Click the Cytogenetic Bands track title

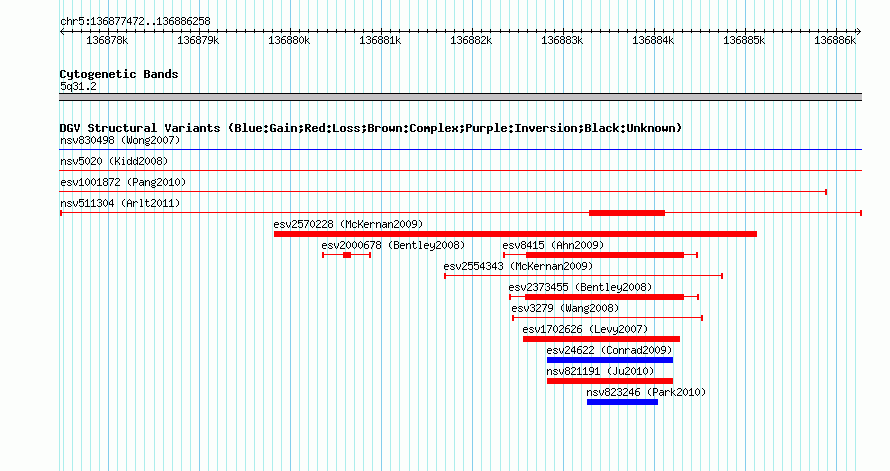[119, 74]
